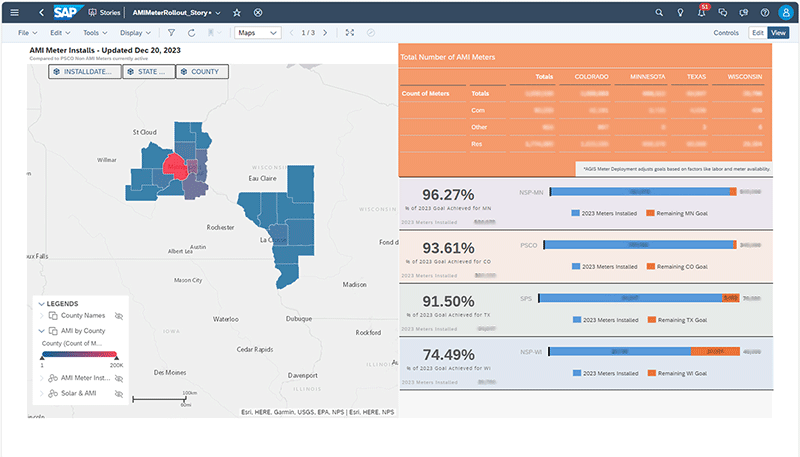This screenshot has height=457, width=800.
Task: Mark the story as favorite with the star
Action: [236, 12]
